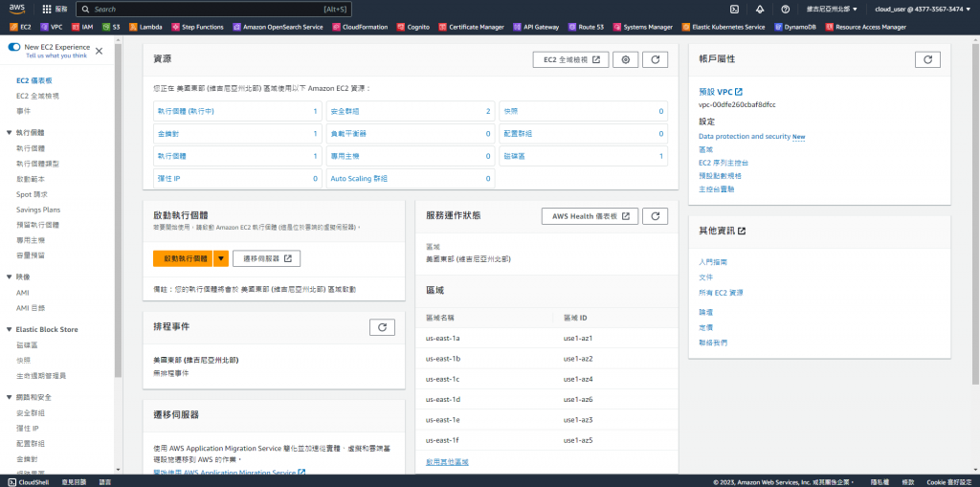The height and width of the screenshot is (487, 980).
Task: Toggle the New EC2 Experience switch
Action: tap(14, 47)
